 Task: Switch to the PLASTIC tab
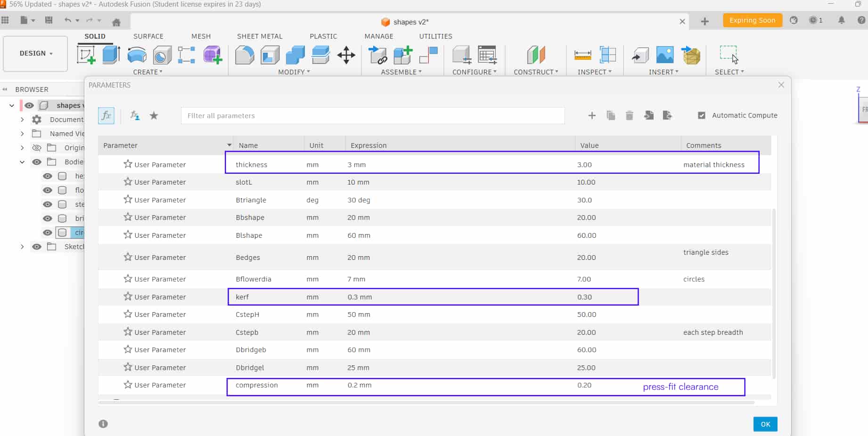323,36
